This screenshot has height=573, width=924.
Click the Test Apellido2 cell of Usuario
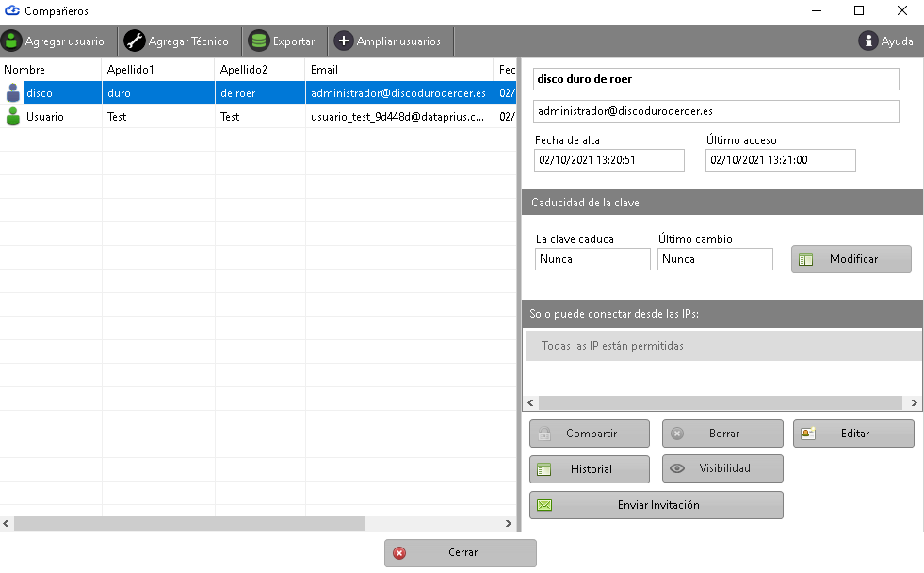[x=261, y=117]
